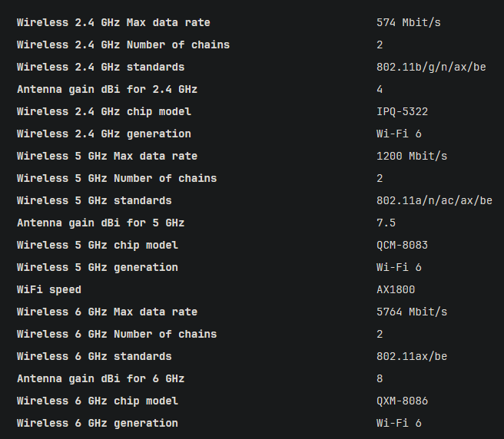Click the 802.11b/g/n/ax/be standards value
Screen dimensions: 504x439
pyautogui.click(x=431, y=68)
